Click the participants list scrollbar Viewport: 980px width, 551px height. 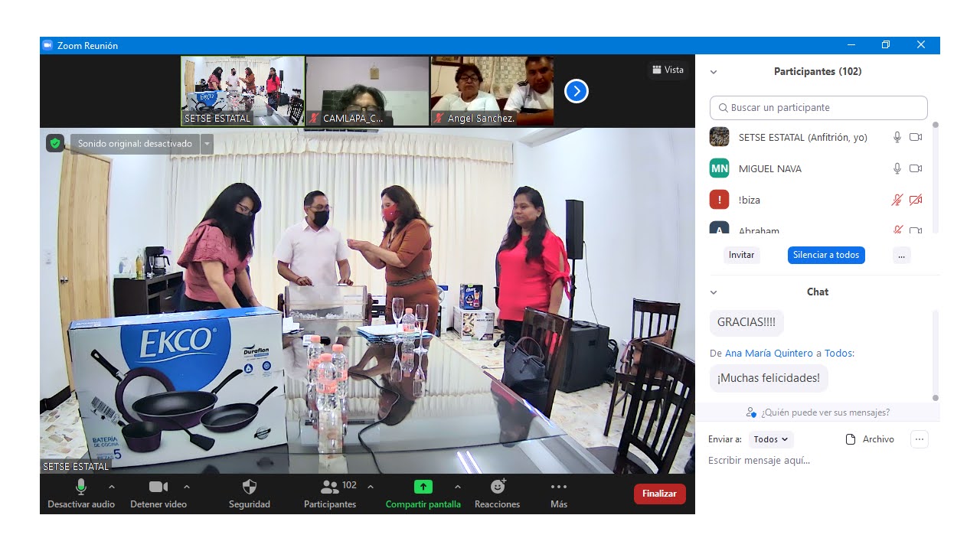click(935, 178)
